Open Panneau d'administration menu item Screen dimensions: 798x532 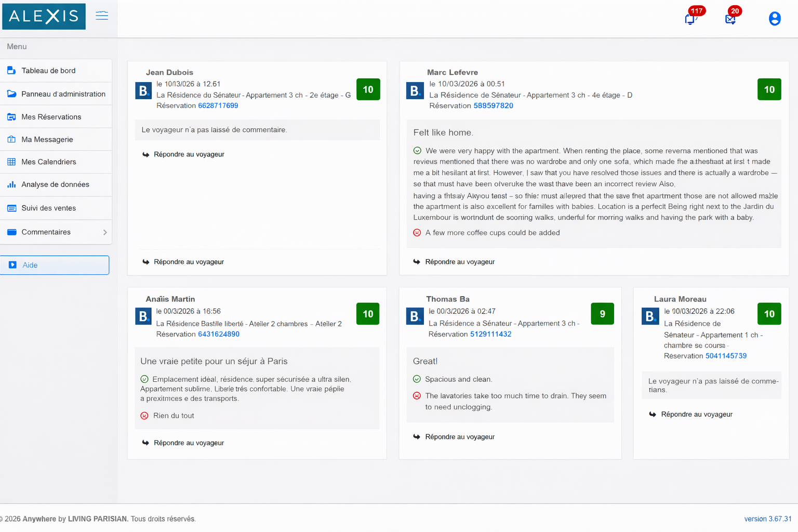(63, 94)
